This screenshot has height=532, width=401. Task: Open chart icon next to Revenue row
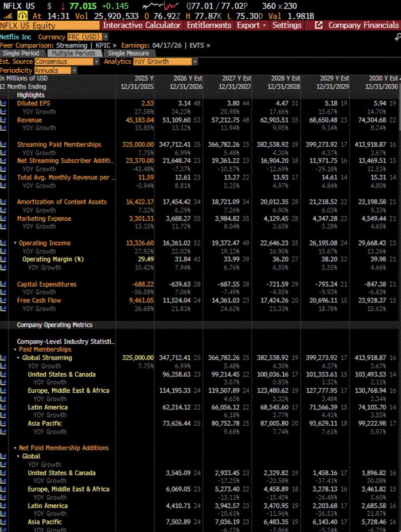(x=4, y=120)
